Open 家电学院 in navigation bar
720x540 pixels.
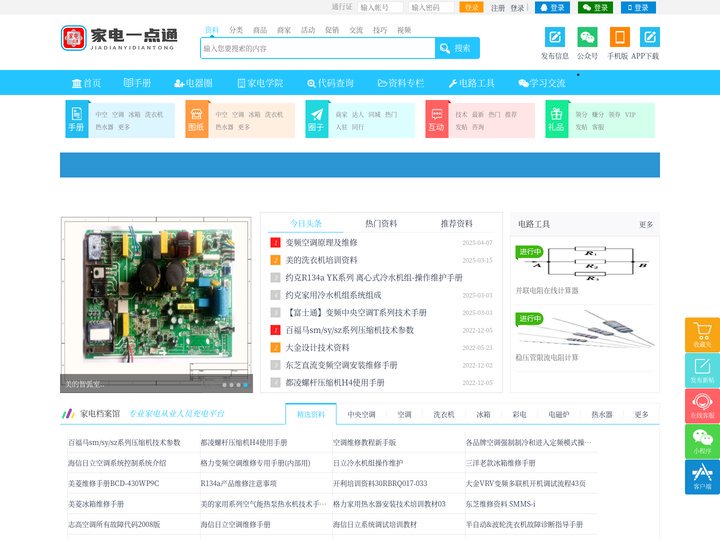pyautogui.click(x=260, y=83)
